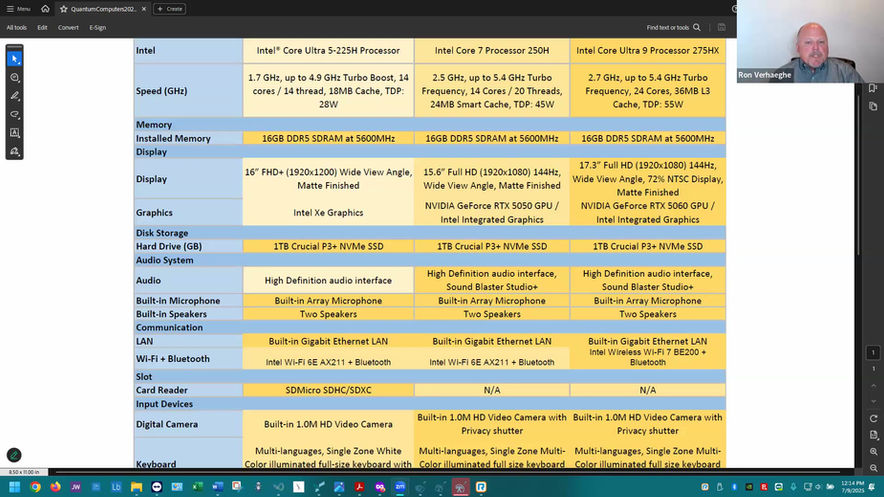Screen dimensions: 884x497
Task: Open Word from taskbar
Action: (x=218, y=487)
